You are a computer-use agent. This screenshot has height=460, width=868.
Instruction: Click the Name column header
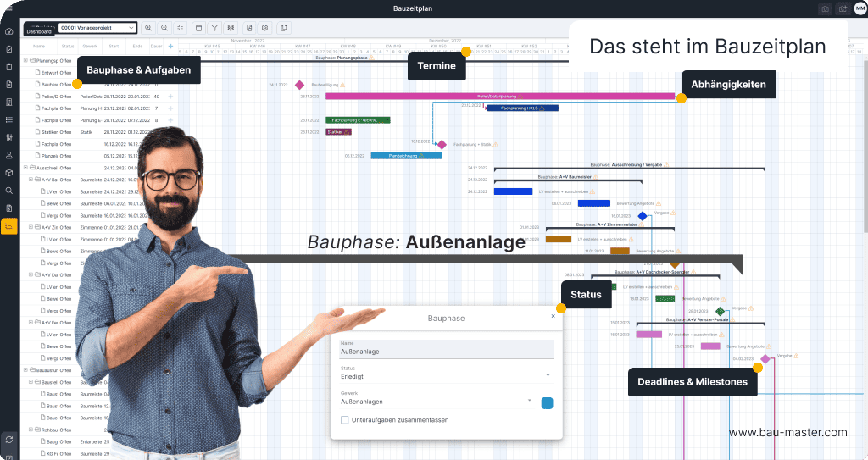(39, 47)
